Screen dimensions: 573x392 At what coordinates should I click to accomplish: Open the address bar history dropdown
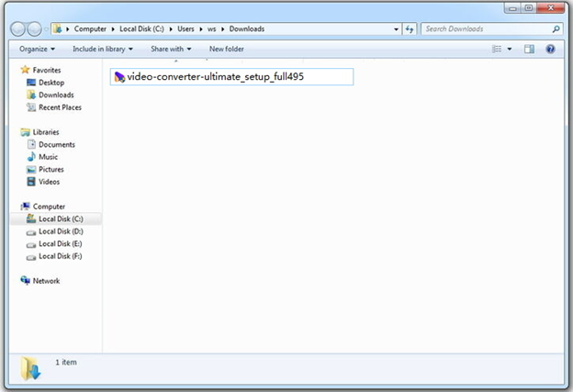(396, 29)
